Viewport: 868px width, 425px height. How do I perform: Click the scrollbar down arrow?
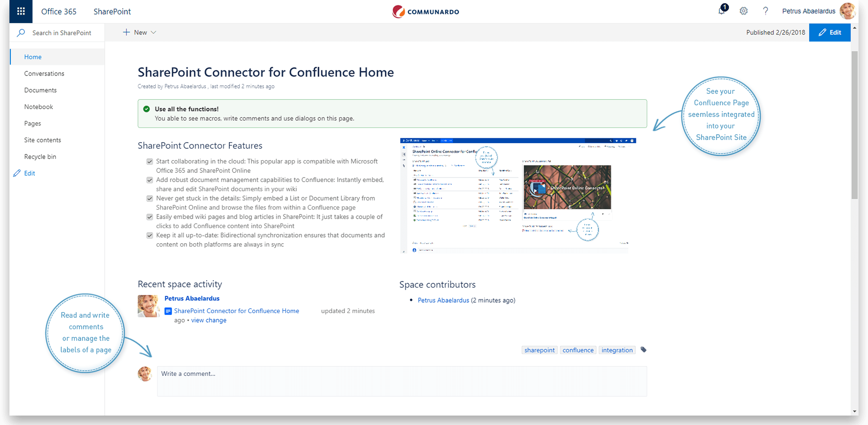[854, 411]
